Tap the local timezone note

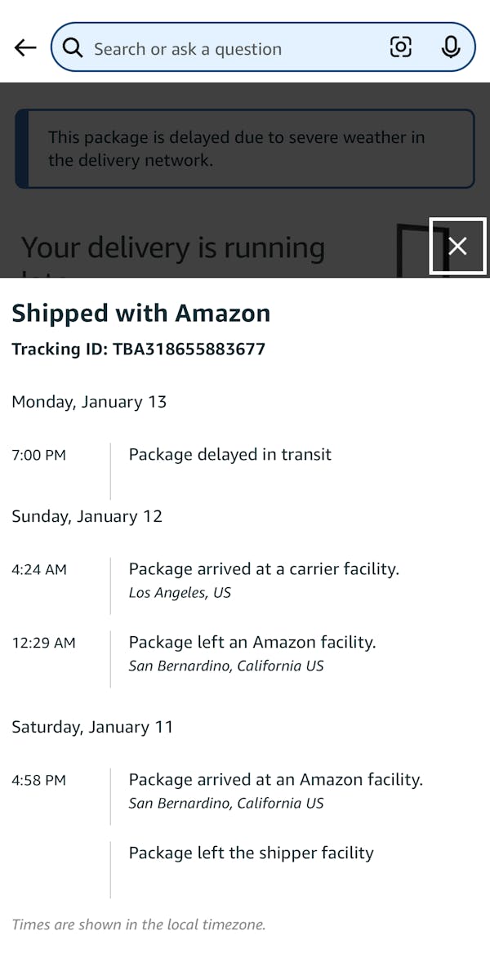pyautogui.click(x=139, y=925)
